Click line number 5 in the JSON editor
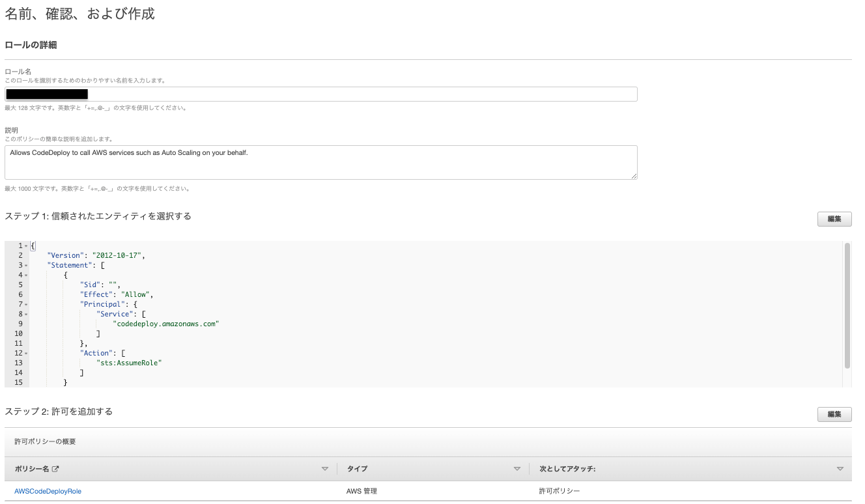Viewport: 865px width, 504px height. tap(20, 284)
